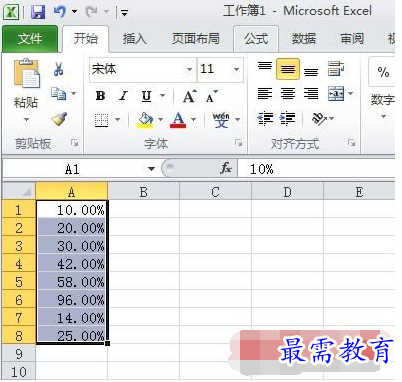Switch to the 开始 tab

[86, 39]
